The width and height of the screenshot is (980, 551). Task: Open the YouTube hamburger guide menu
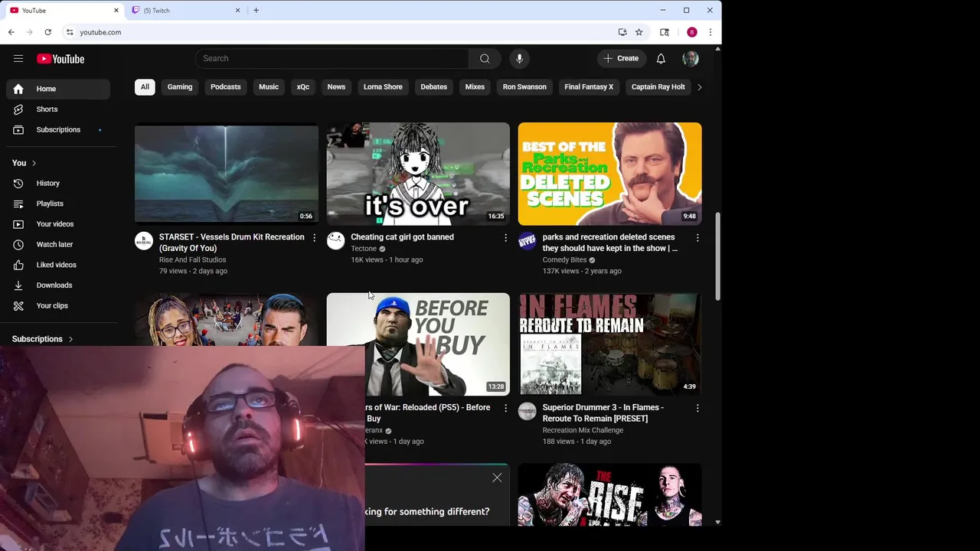coord(18,59)
